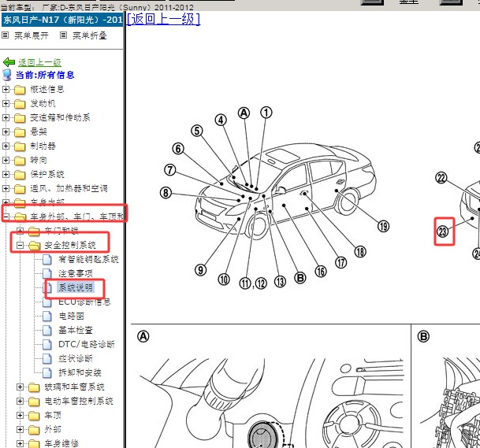This screenshot has width=480, height=448.
Task: Click the document icon for DTC/电路诊断
Action: pos(47,344)
